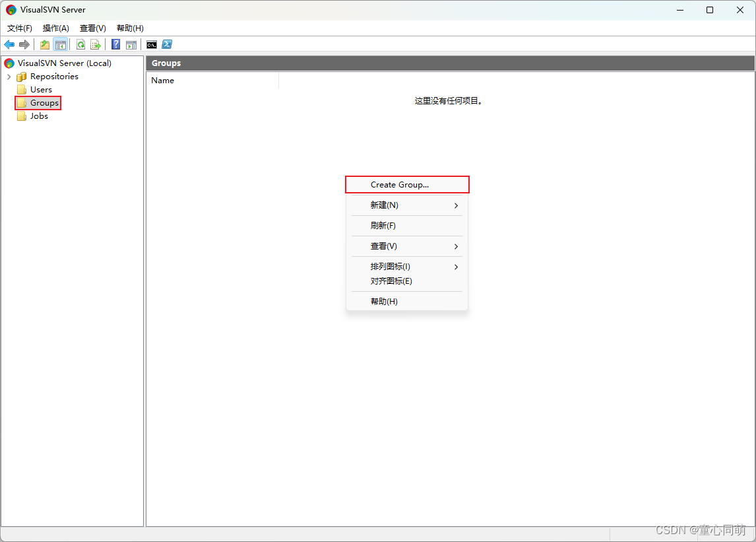Choose 刷新(F) from context menu

point(407,225)
